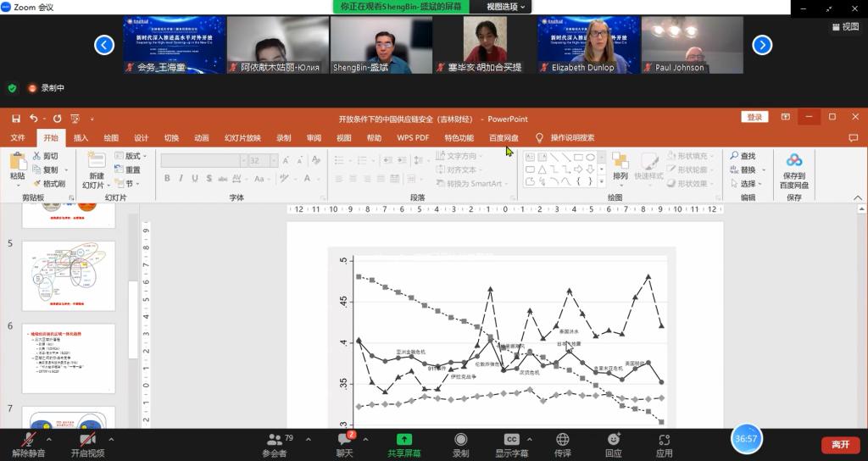
Task: Unmute the microphone
Action: [x=28, y=440]
